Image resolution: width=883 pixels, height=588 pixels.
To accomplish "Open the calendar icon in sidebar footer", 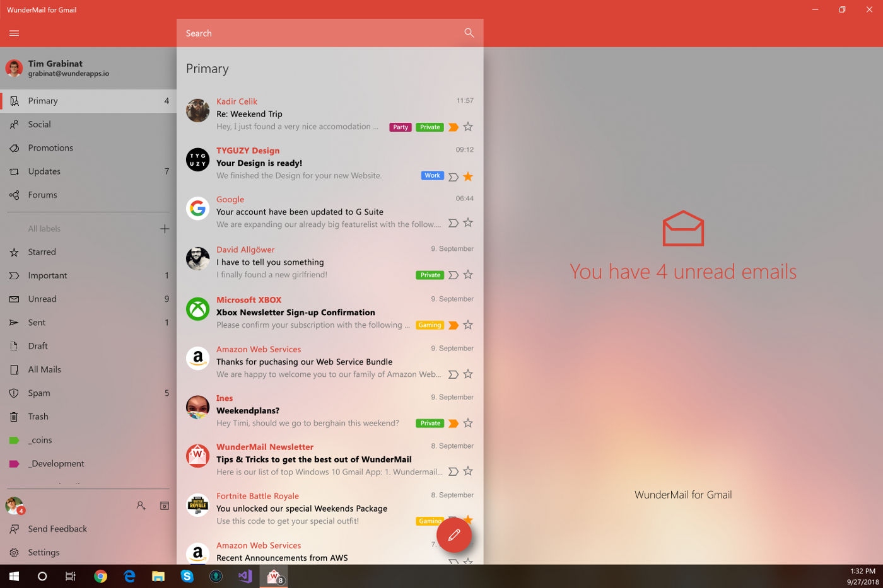I will click(164, 505).
